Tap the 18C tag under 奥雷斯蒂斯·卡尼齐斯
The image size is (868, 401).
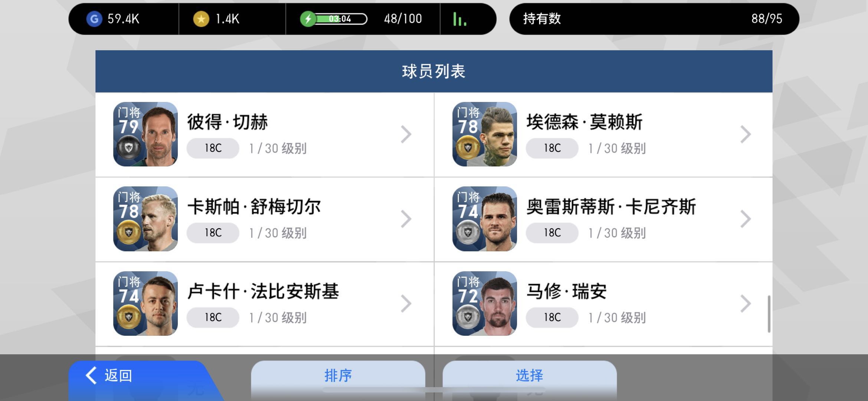(552, 233)
